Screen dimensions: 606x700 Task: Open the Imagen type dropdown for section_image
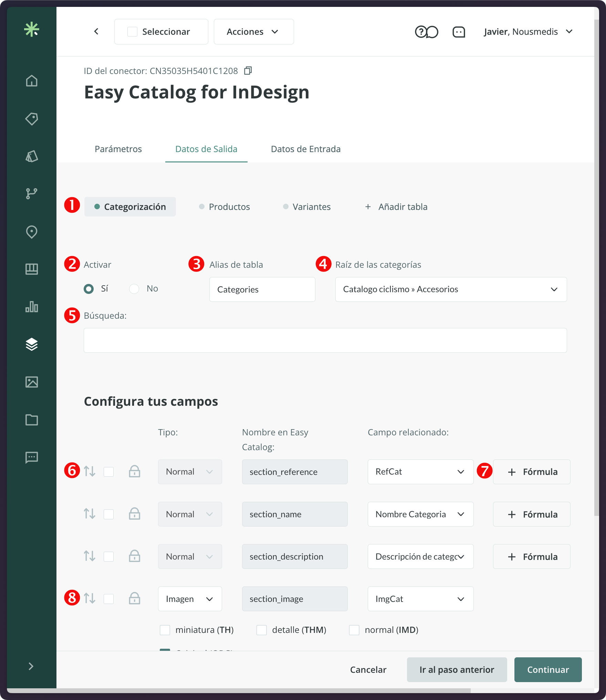click(190, 599)
